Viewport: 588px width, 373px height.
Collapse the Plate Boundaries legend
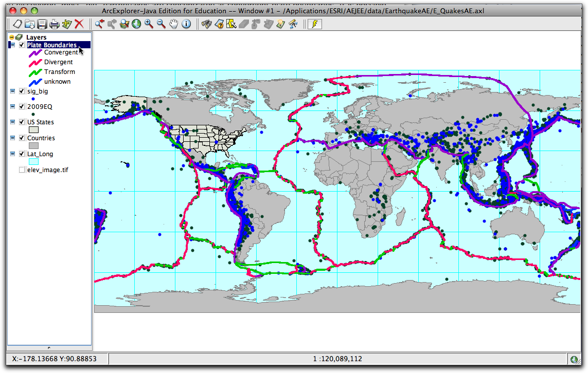(x=12, y=45)
